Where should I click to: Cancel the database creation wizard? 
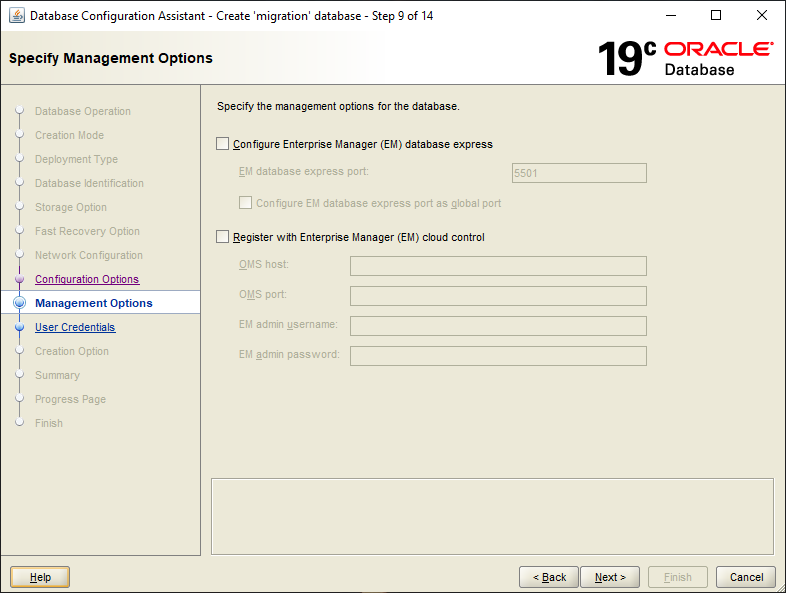(x=746, y=577)
